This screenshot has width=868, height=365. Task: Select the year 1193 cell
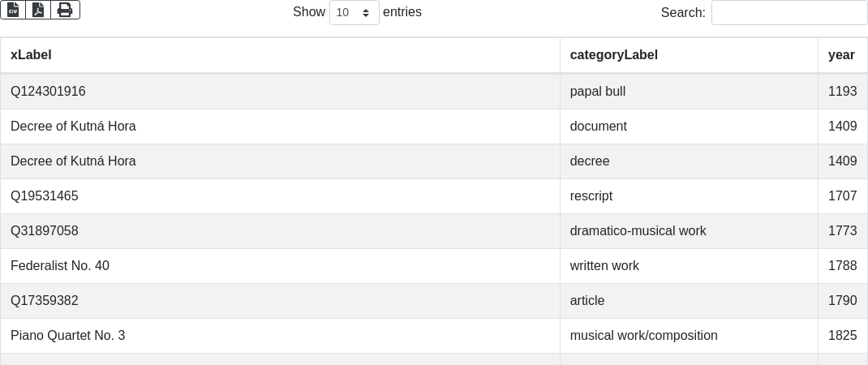[x=842, y=92]
